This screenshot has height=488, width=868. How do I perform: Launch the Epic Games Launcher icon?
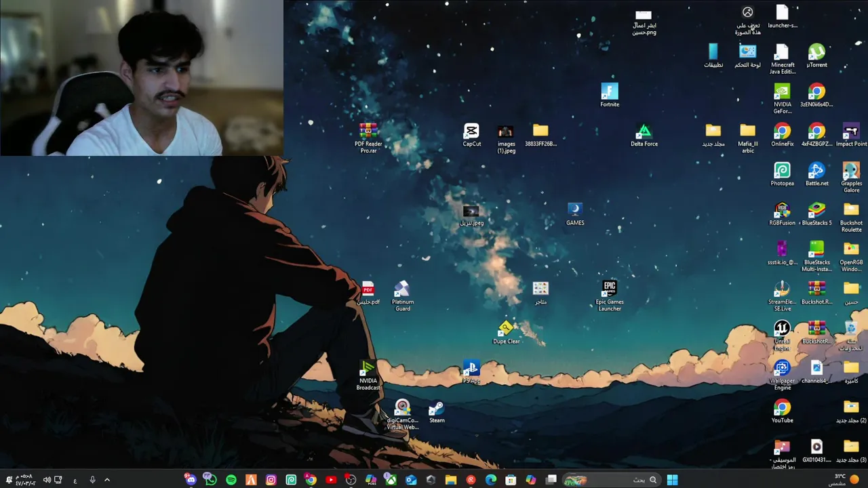point(610,295)
